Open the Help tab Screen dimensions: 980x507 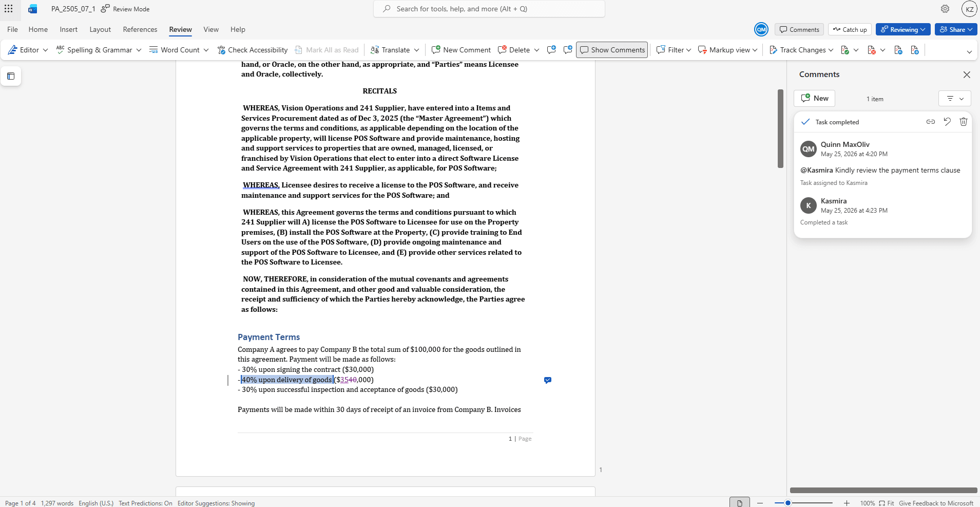click(238, 29)
